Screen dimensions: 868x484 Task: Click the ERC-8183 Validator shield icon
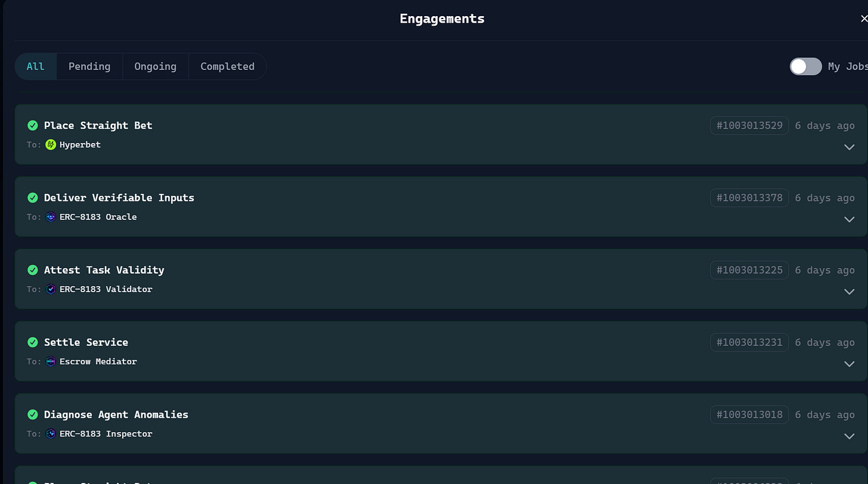pos(51,289)
